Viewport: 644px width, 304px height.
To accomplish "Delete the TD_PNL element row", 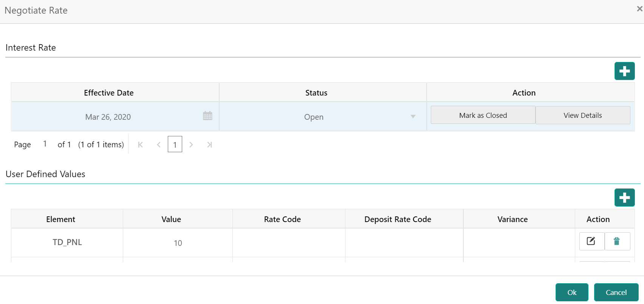I will (617, 241).
